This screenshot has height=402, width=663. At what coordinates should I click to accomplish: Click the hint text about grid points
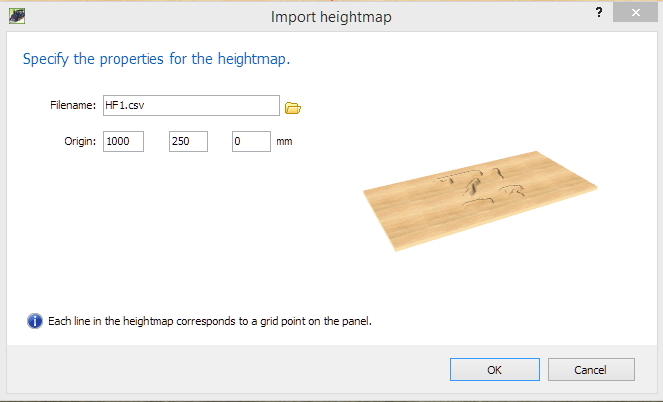[210, 321]
